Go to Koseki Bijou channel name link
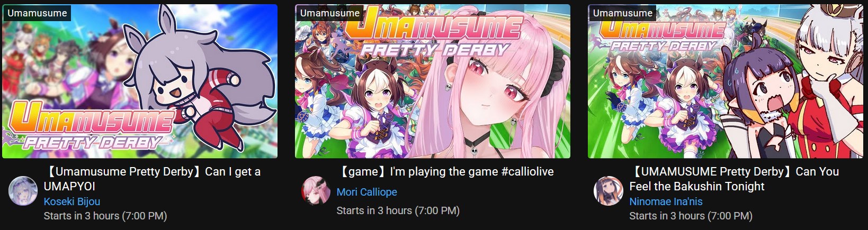 (x=72, y=201)
